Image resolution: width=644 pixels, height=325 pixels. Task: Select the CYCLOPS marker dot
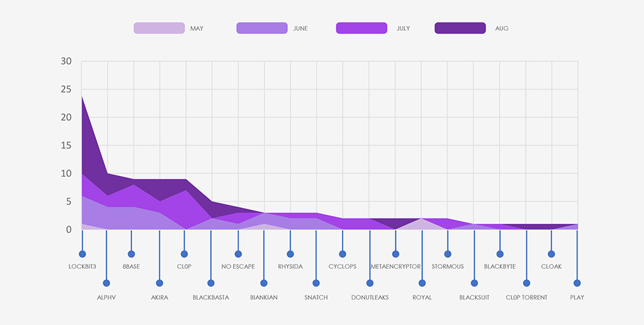pos(343,254)
